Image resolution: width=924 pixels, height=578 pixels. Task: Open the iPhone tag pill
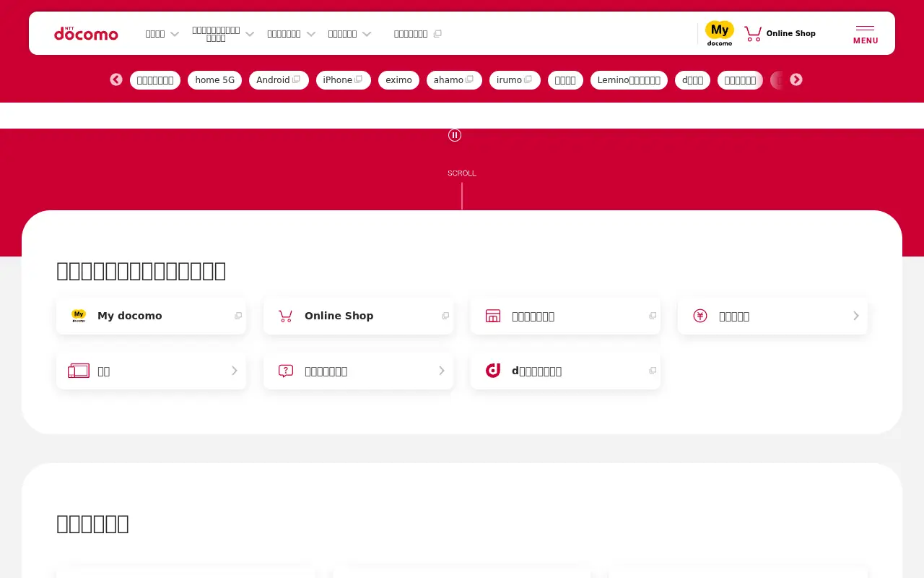point(344,80)
